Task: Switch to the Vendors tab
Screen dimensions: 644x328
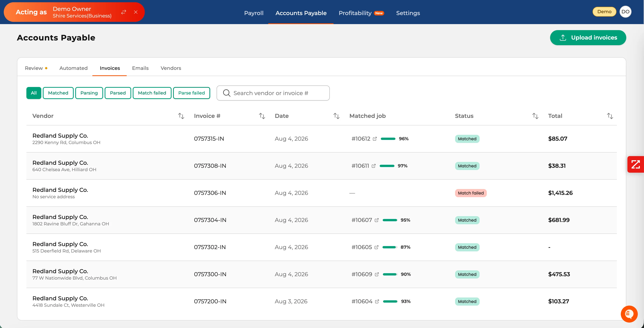Action: [171, 68]
